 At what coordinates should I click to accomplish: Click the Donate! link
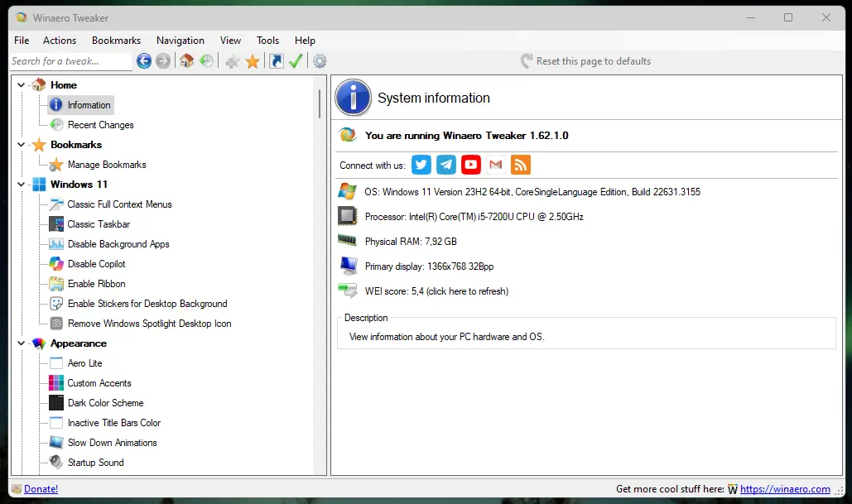coord(41,489)
